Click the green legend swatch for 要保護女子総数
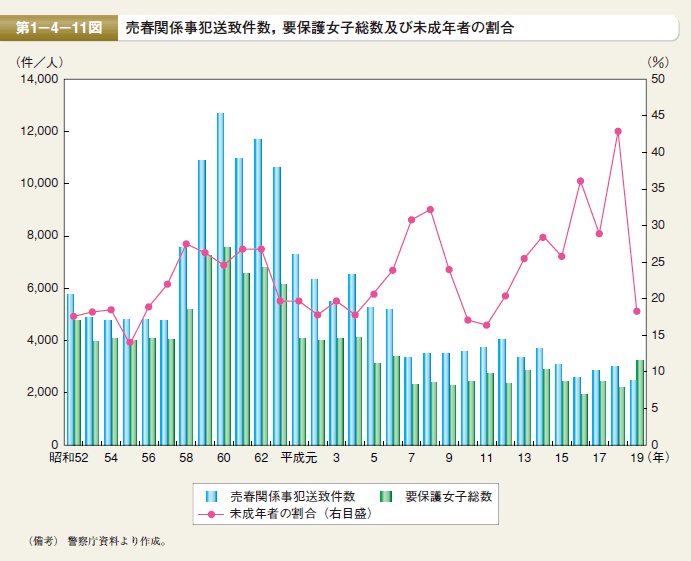This screenshot has width=691, height=561. click(386, 497)
